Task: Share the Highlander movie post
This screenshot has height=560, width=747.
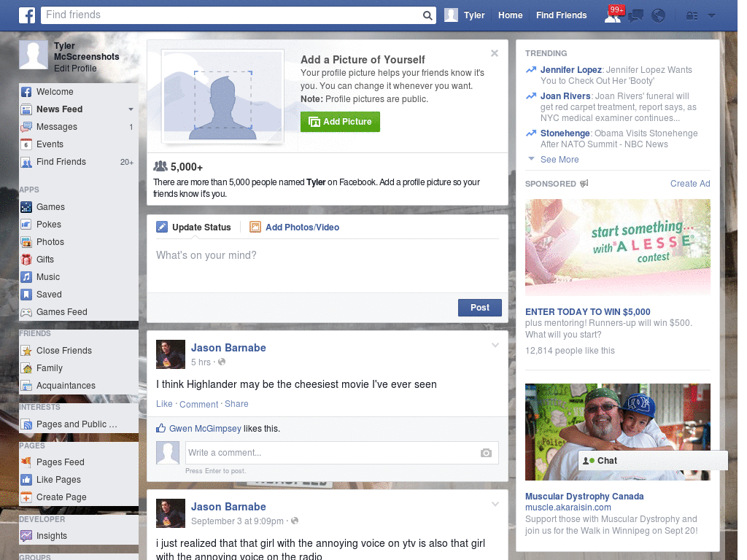Action: click(x=236, y=404)
